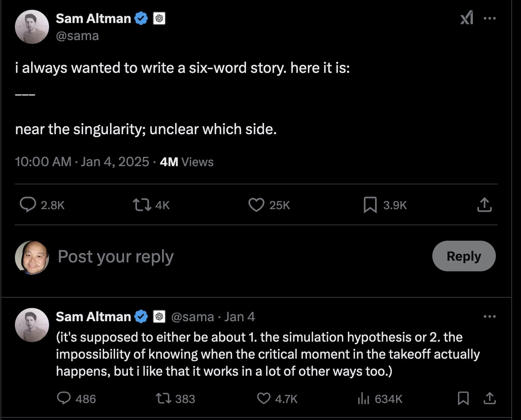This screenshot has height=420, width=521.
Task: Repost the follow-up reply with 383 reposts
Action: (162, 399)
